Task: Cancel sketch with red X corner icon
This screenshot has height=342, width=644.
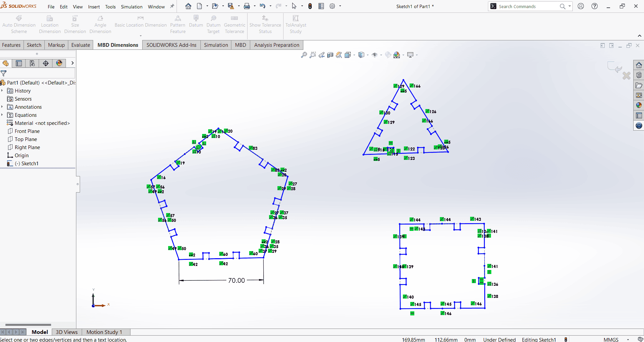Action: click(626, 76)
